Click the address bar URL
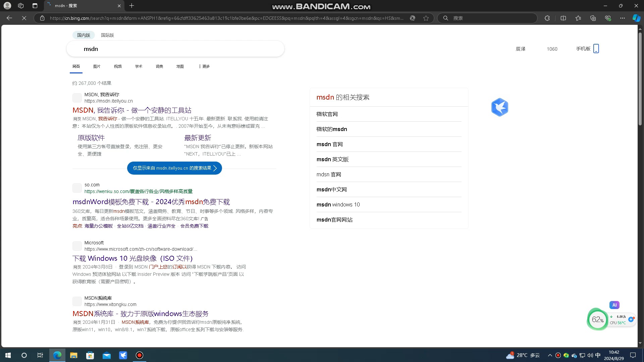 tap(226, 18)
